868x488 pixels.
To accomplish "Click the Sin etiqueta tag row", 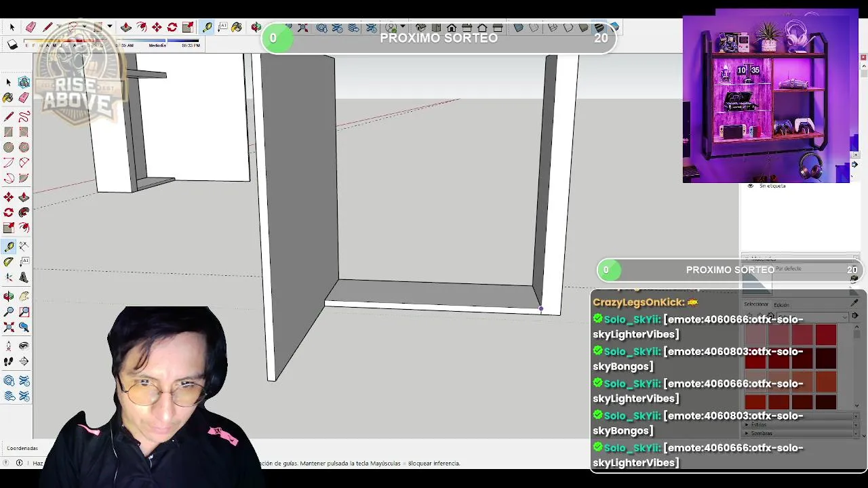I will [800, 186].
